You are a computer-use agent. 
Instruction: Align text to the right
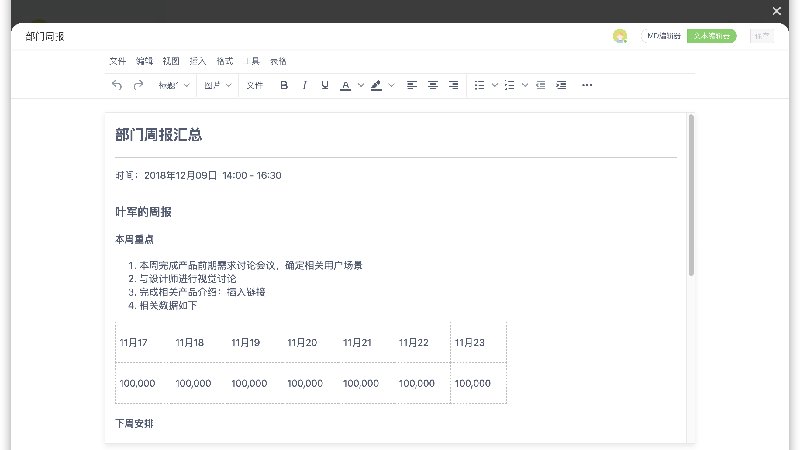click(x=453, y=85)
